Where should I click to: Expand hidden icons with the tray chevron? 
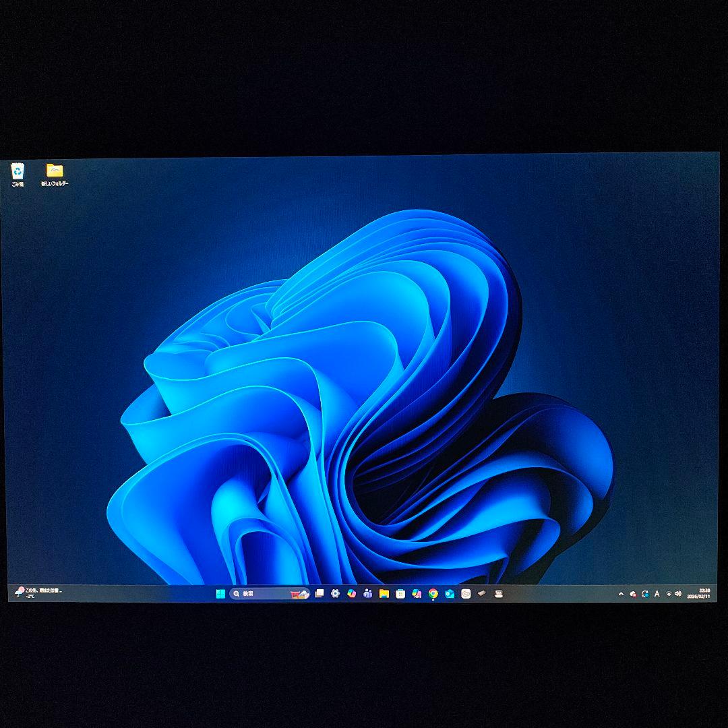(621, 593)
